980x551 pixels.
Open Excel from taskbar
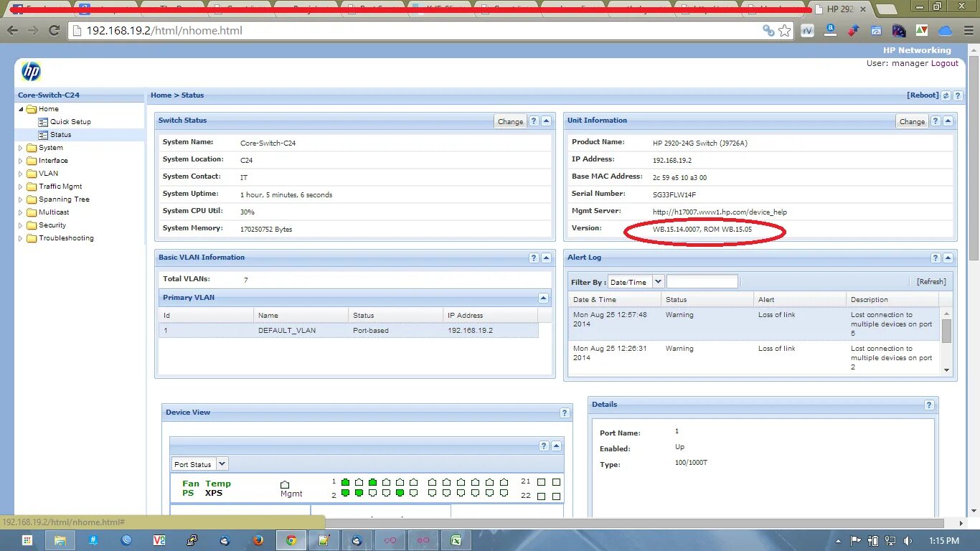point(456,540)
